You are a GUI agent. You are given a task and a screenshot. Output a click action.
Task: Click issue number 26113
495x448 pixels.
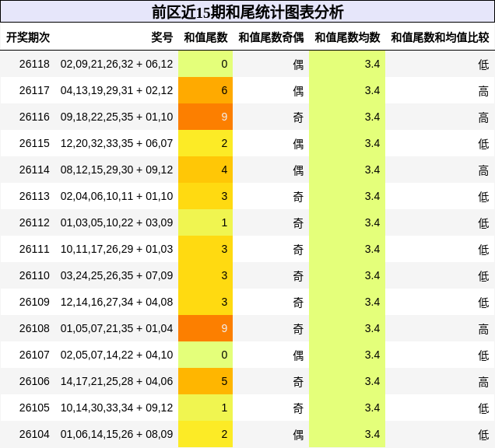[x=34, y=196]
